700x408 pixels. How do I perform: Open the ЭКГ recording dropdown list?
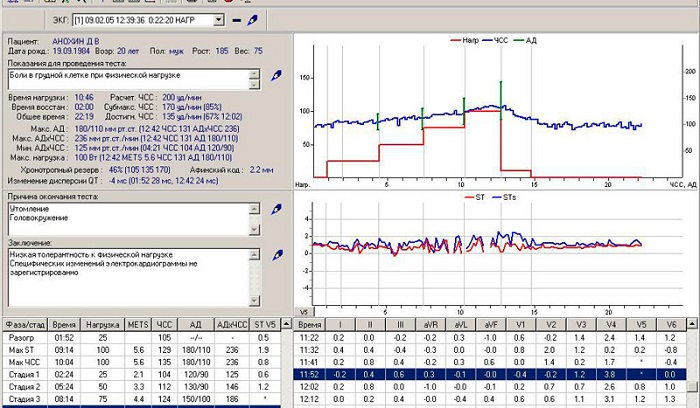click(219, 19)
